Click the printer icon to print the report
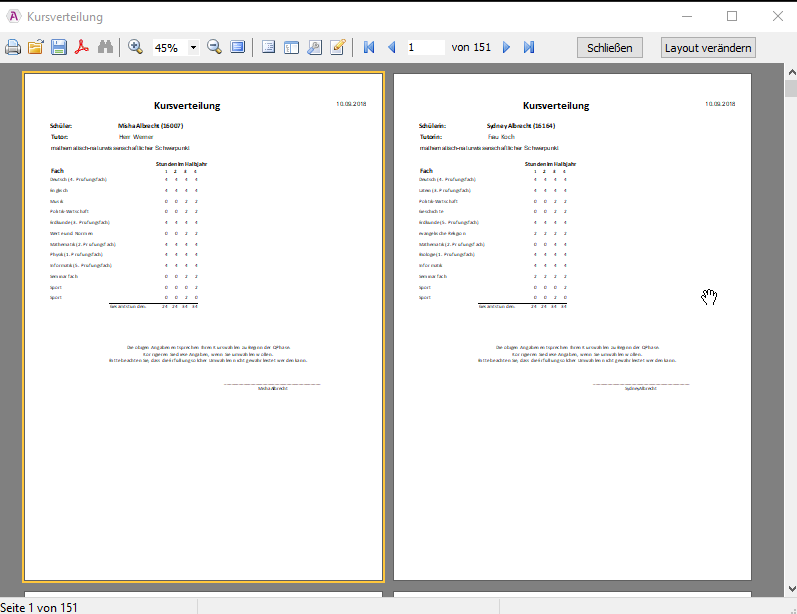The width and height of the screenshot is (797, 614). tap(13, 47)
